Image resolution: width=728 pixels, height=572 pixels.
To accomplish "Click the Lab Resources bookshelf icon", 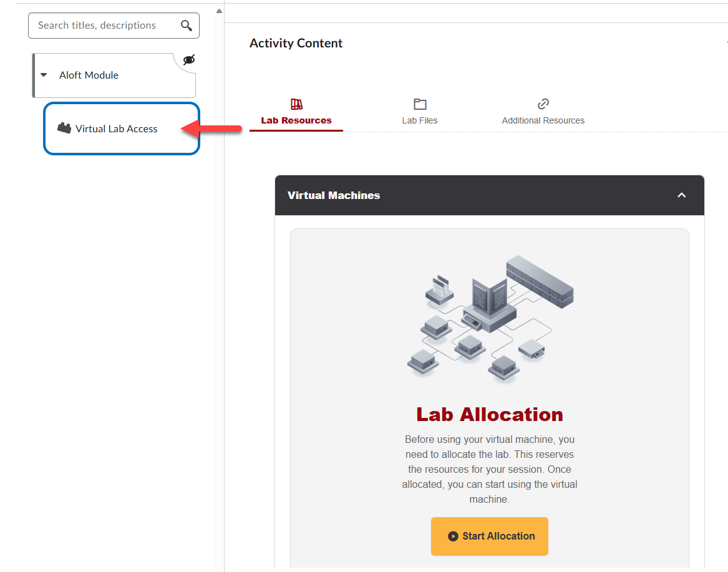I will click(296, 104).
